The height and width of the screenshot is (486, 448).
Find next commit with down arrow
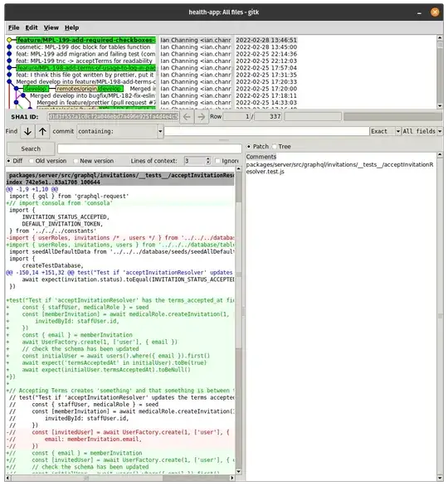[x=27, y=131]
